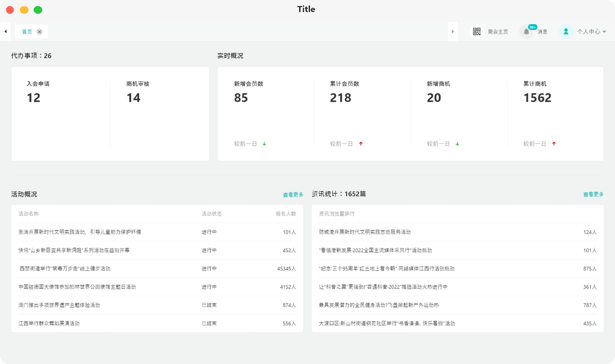Click the 累计商机 value 1562
The width and height of the screenshot is (615, 364).
click(537, 98)
